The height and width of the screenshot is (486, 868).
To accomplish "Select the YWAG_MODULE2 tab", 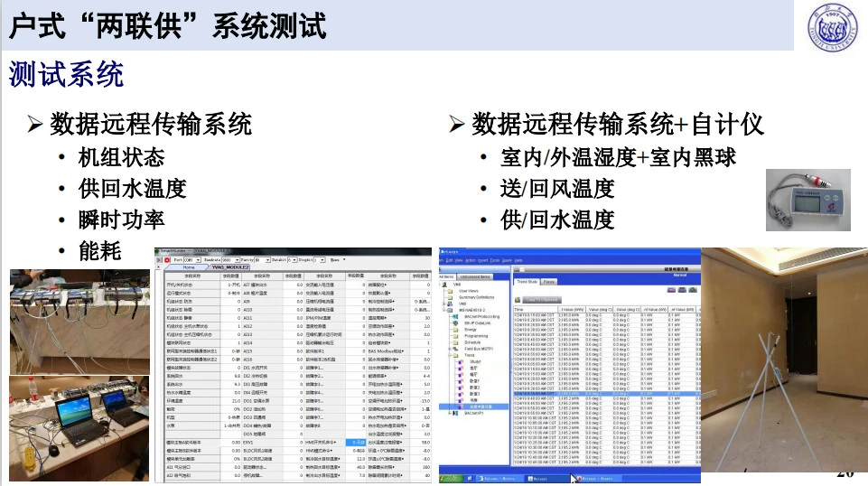I will coord(229,267).
